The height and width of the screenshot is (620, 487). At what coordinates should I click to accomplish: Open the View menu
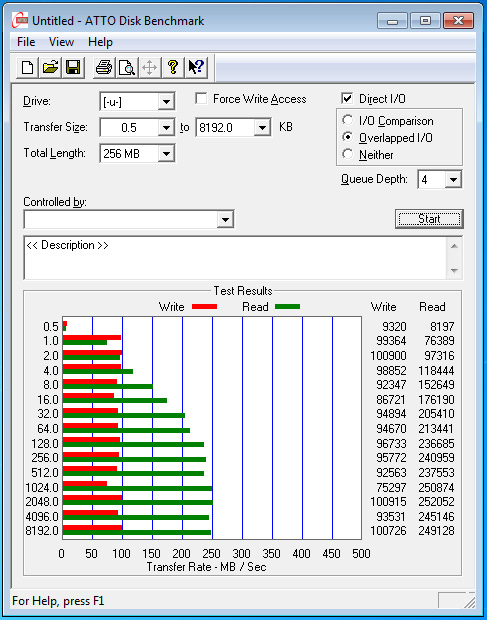(x=61, y=42)
